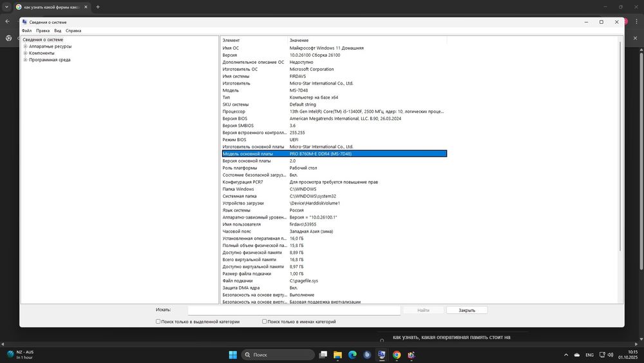Viewport: 644px width, 363px height.
Task: Select the Имя пользователя row
Action: click(x=334, y=224)
